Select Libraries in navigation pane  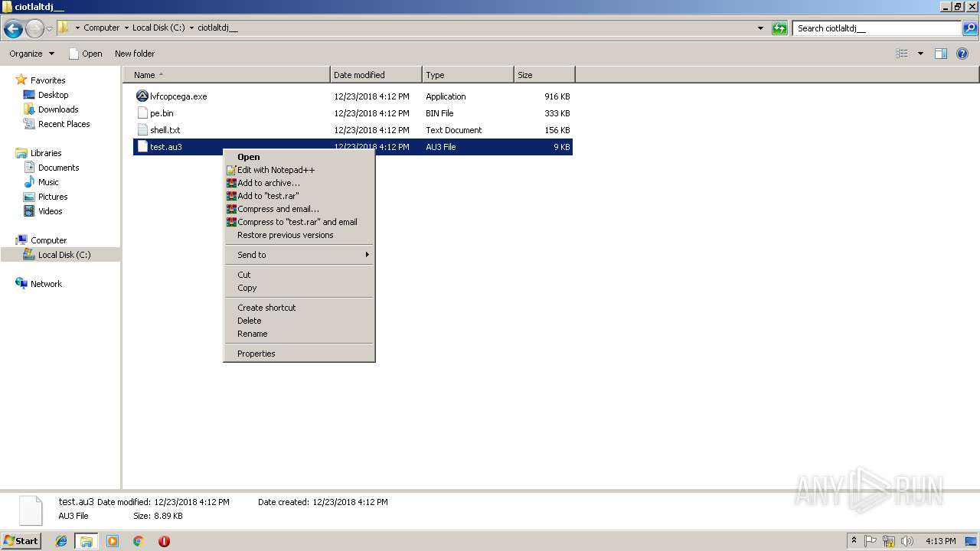point(46,153)
